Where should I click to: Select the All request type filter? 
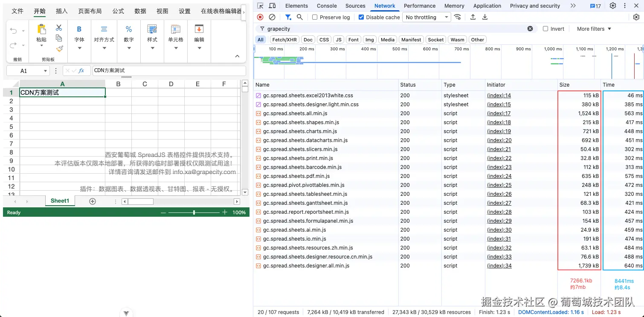pyautogui.click(x=261, y=40)
